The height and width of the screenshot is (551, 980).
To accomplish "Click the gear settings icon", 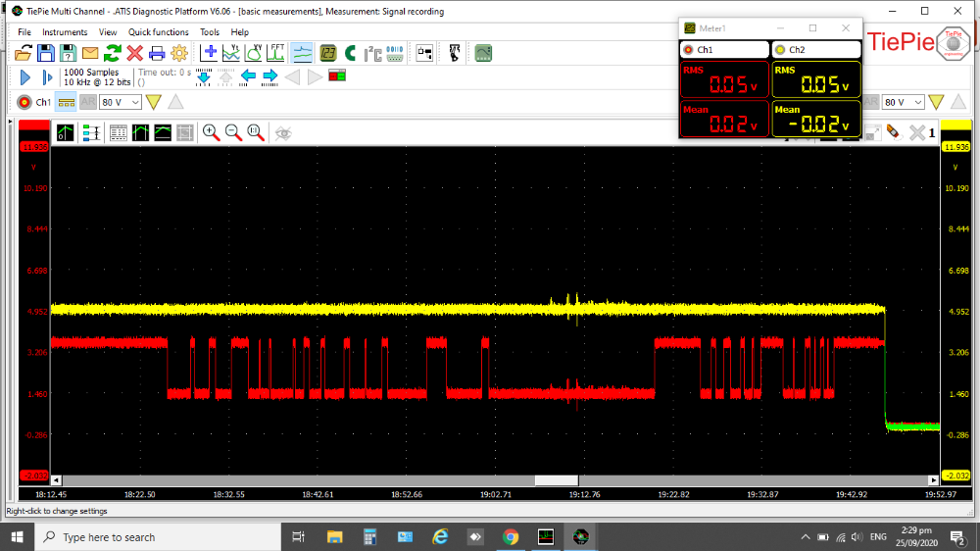I will 178,53.
